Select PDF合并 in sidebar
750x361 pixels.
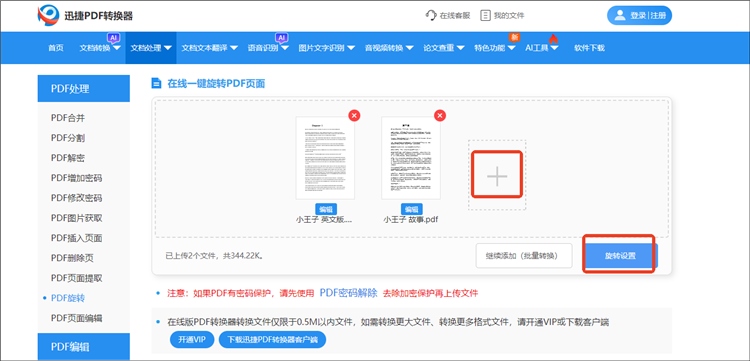click(x=68, y=118)
